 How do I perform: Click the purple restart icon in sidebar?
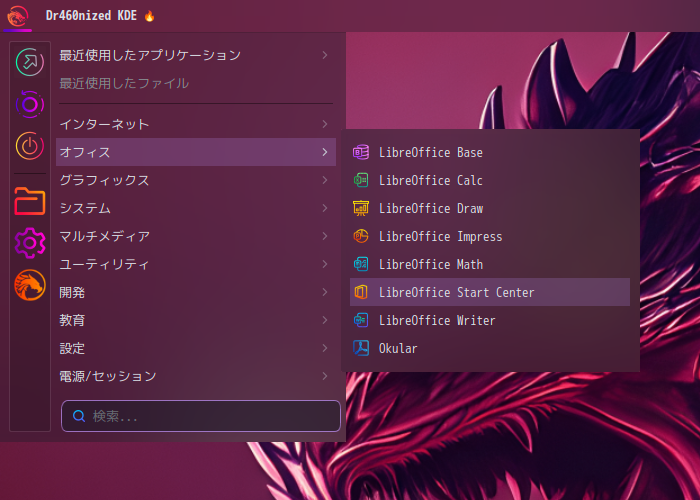(x=30, y=104)
